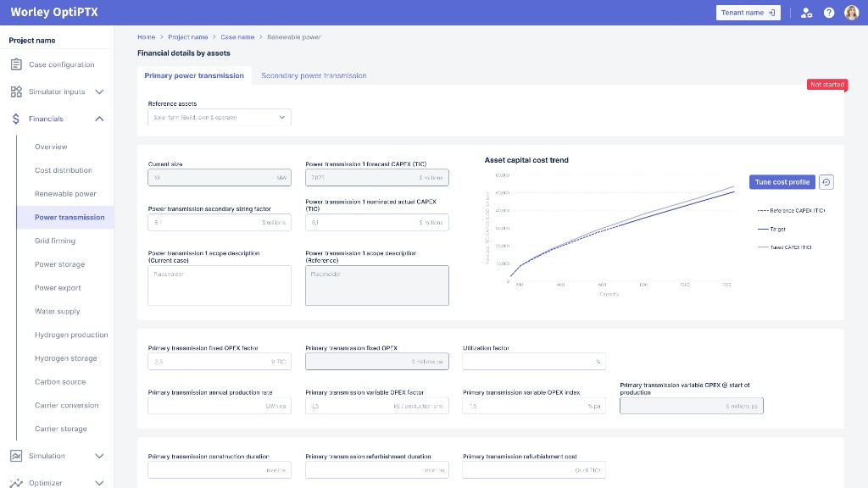Select Renewable power in sidebar
The image size is (868, 488).
pos(65,194)
